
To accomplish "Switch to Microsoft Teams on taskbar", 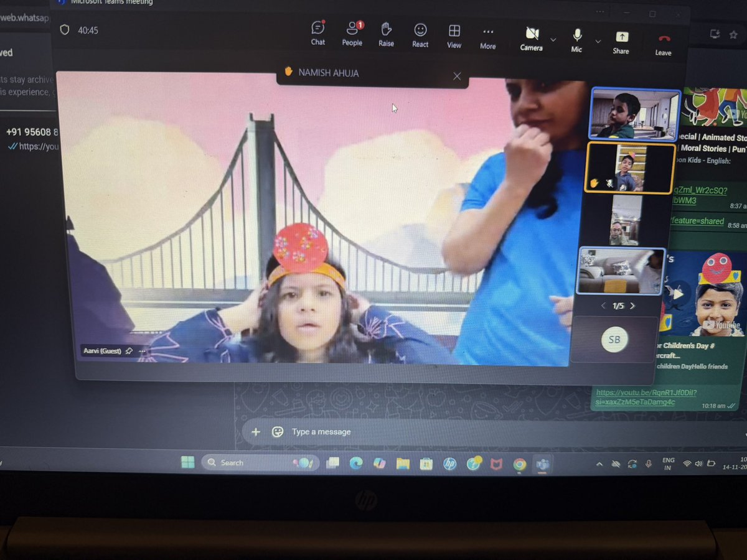I will tap(543, 464).
